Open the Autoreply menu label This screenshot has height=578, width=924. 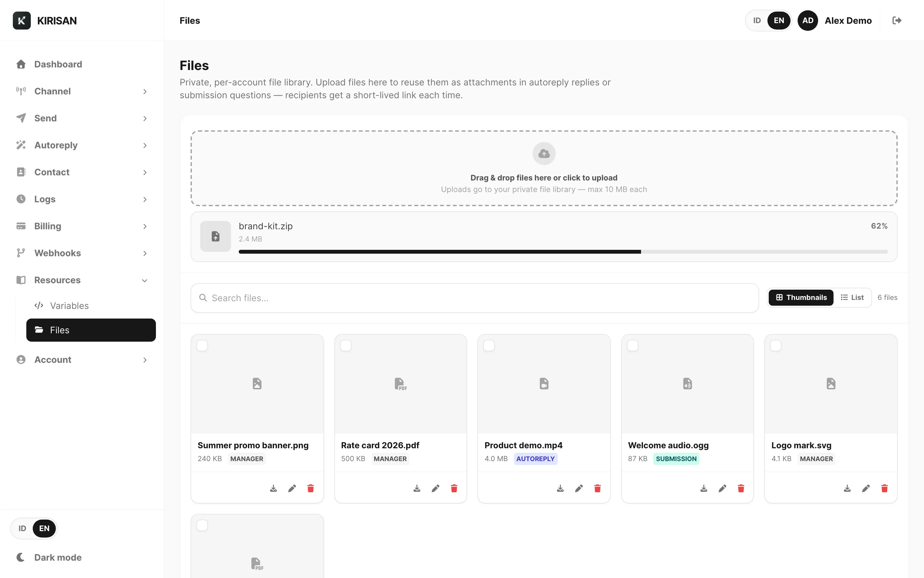[x=56, y=145]
